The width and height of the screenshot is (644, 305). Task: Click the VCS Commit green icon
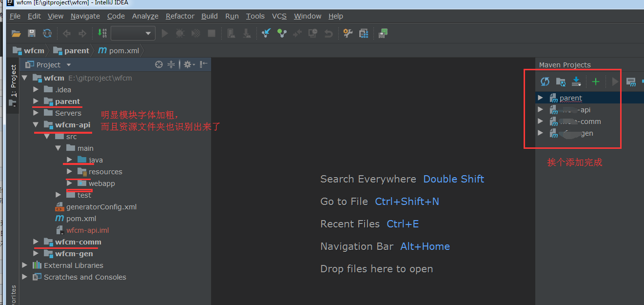point(282,33)
